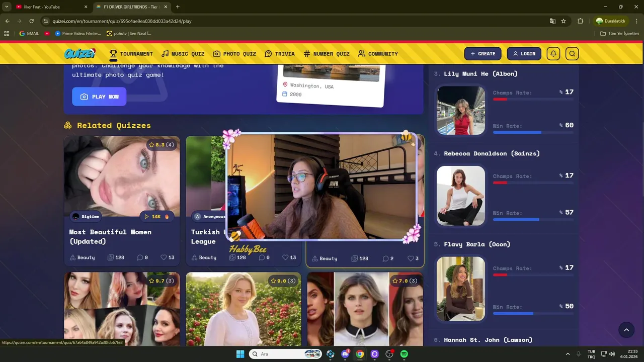Click the Play Now button
Screen dimensions: 644x362
coord(99,97)
